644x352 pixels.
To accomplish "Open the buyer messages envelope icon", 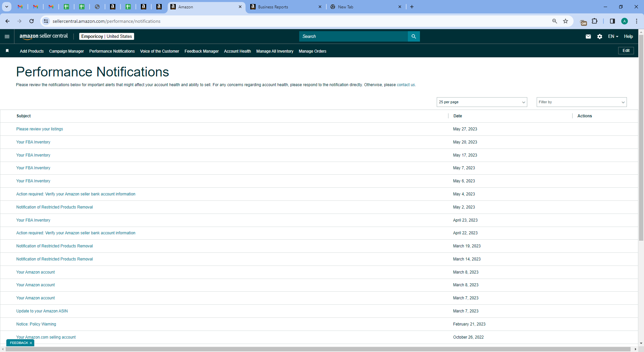I will (x=588, y=37).
